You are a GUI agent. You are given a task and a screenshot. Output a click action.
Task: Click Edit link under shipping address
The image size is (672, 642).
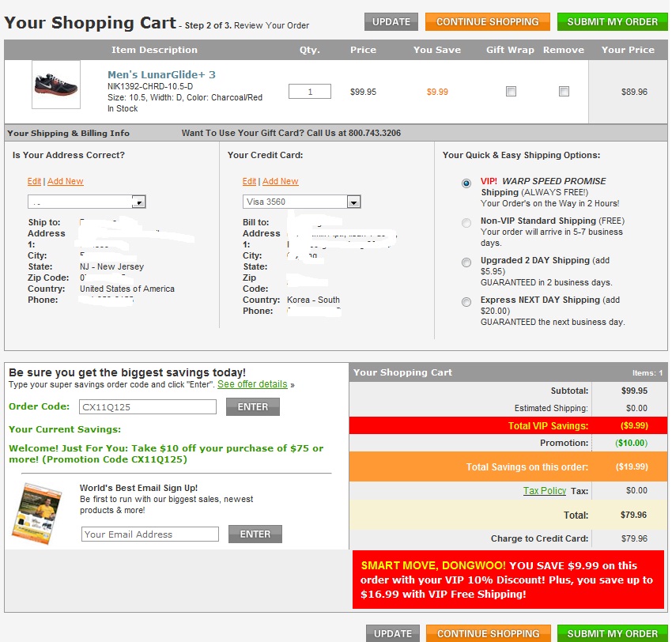click(x=34, y=181)
